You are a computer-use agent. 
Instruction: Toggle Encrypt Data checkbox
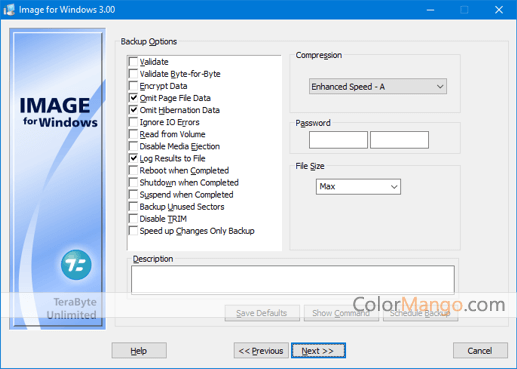pos(133,86)
